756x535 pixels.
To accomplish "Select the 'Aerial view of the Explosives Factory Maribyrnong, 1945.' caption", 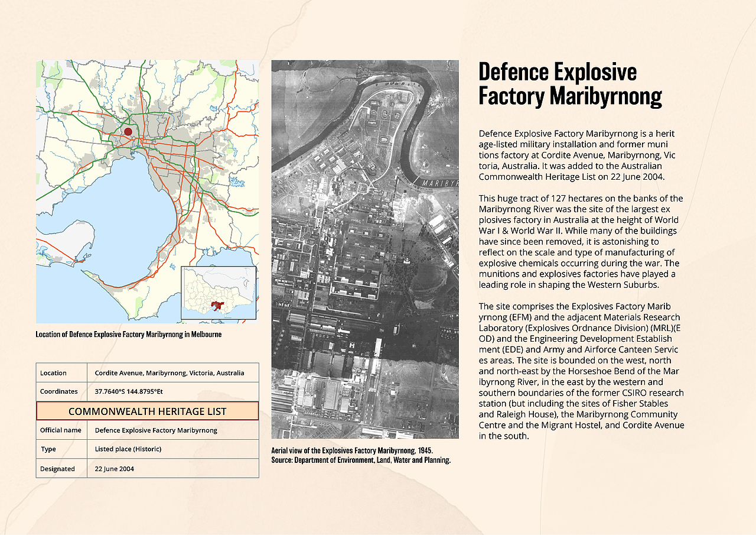I will (352, 450).
